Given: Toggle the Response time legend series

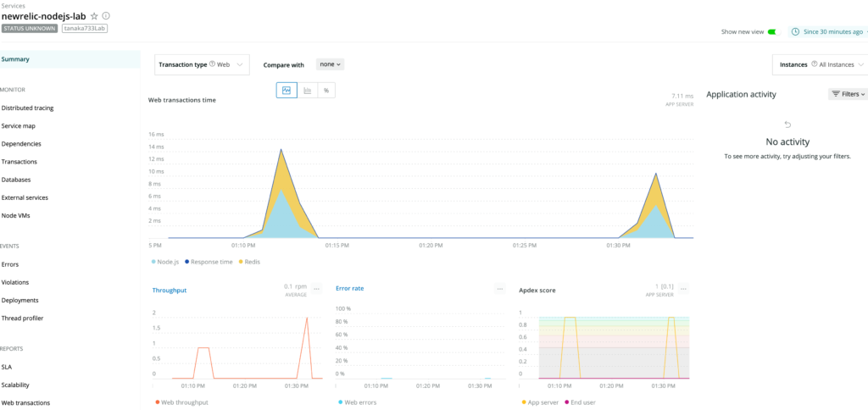Looking at the screenshot, I should [209, 262].
